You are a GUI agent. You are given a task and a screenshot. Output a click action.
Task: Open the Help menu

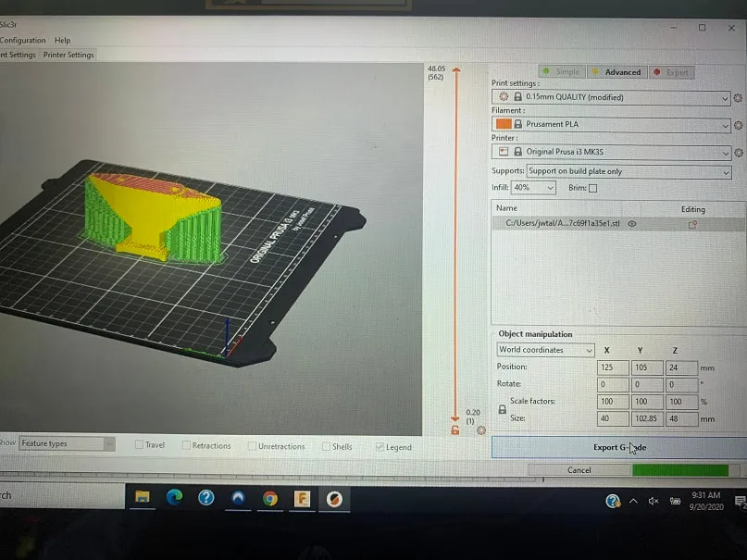click(x=62, y=41)
